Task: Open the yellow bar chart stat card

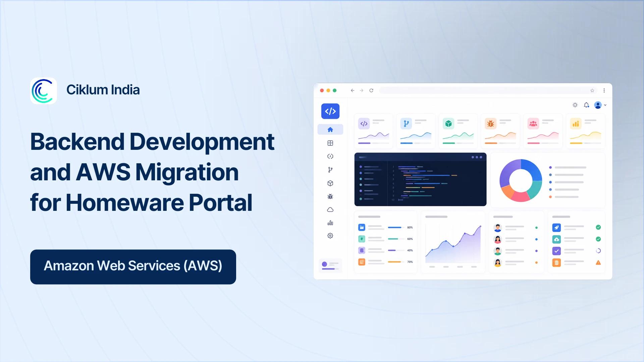Action: (x=585, y=131)
